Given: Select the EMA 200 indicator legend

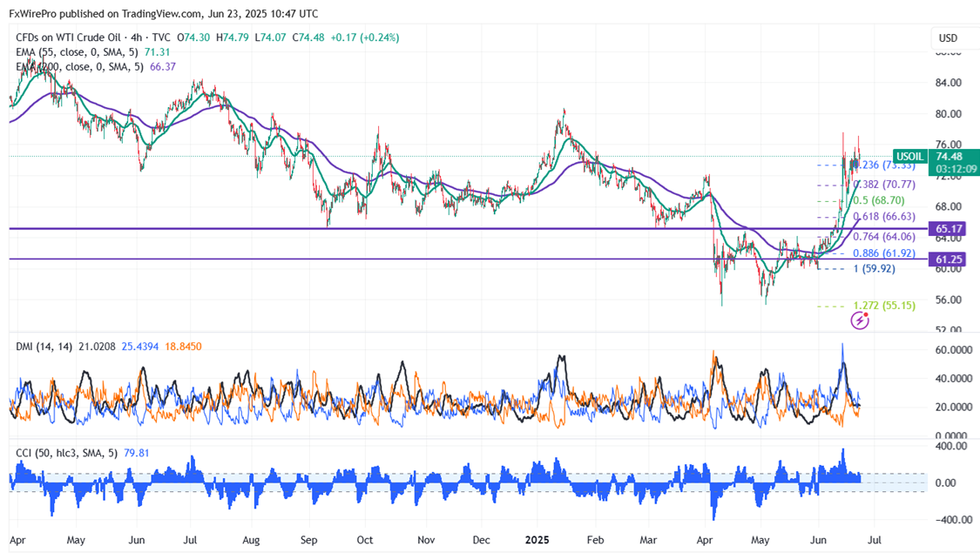Looking at the screenshot, I should click(x=79, y=67).
